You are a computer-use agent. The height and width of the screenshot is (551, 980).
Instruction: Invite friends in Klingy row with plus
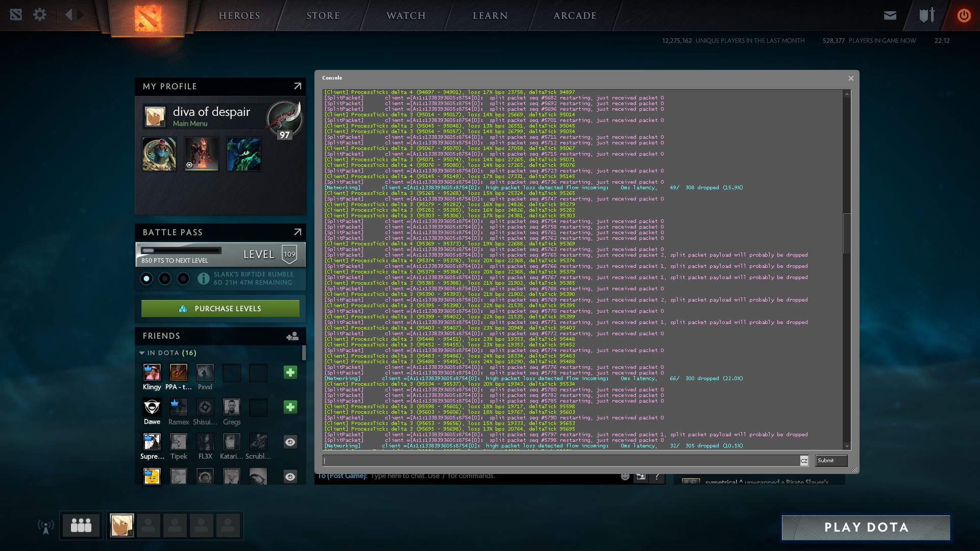click(290, 372)
